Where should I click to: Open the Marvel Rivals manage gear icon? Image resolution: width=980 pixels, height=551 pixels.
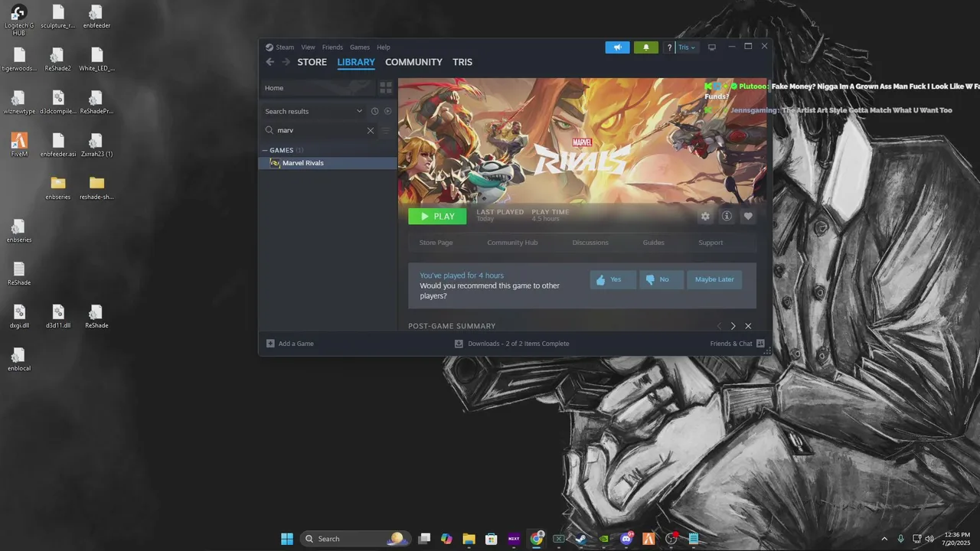(705, 217)
